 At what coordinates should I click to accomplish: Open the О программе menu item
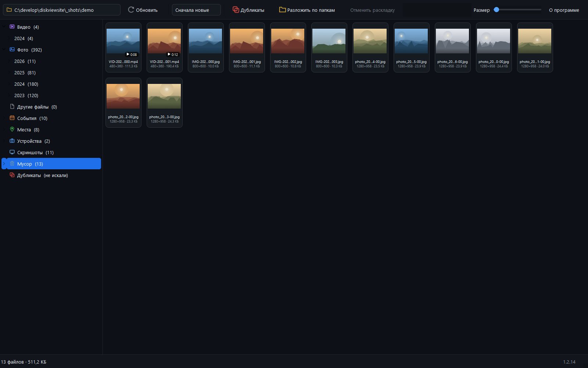[x=564, y=10]
